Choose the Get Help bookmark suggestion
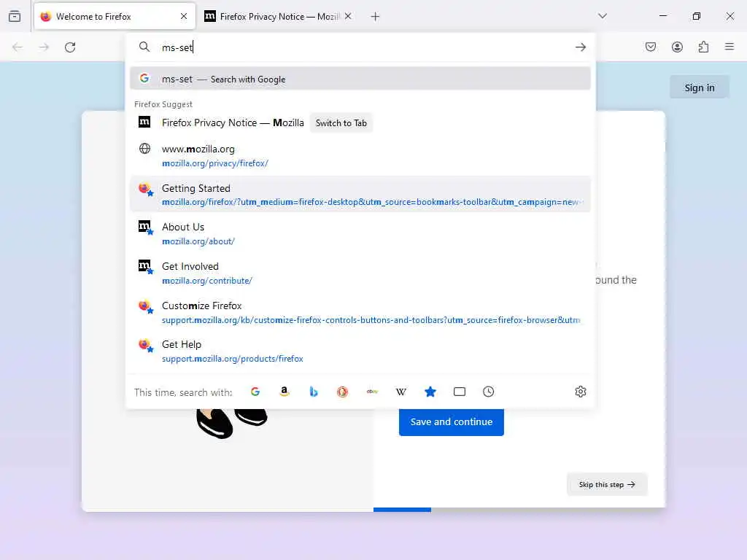747x560 pixels. 360,351
